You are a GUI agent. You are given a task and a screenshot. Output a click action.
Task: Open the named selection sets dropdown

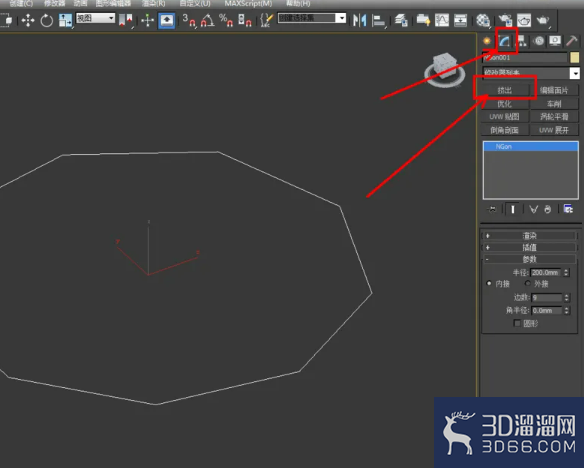tap(312, 18)
